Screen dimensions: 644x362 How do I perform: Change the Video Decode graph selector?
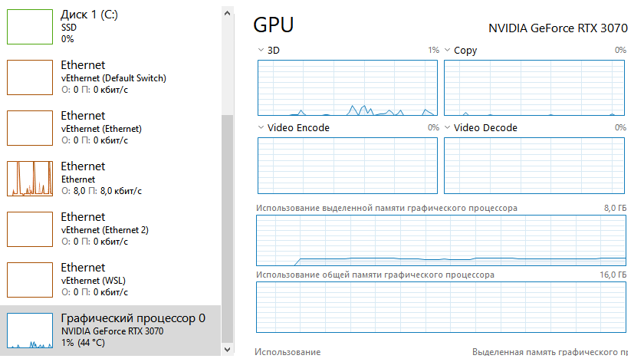[x=447, y=128]
